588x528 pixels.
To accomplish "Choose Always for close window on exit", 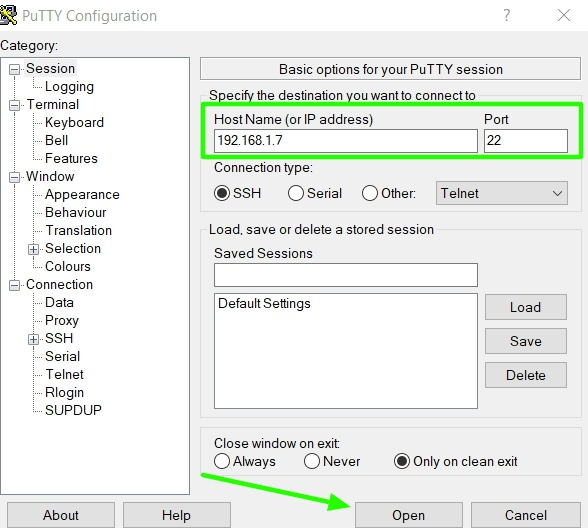I will pos(222,461).
